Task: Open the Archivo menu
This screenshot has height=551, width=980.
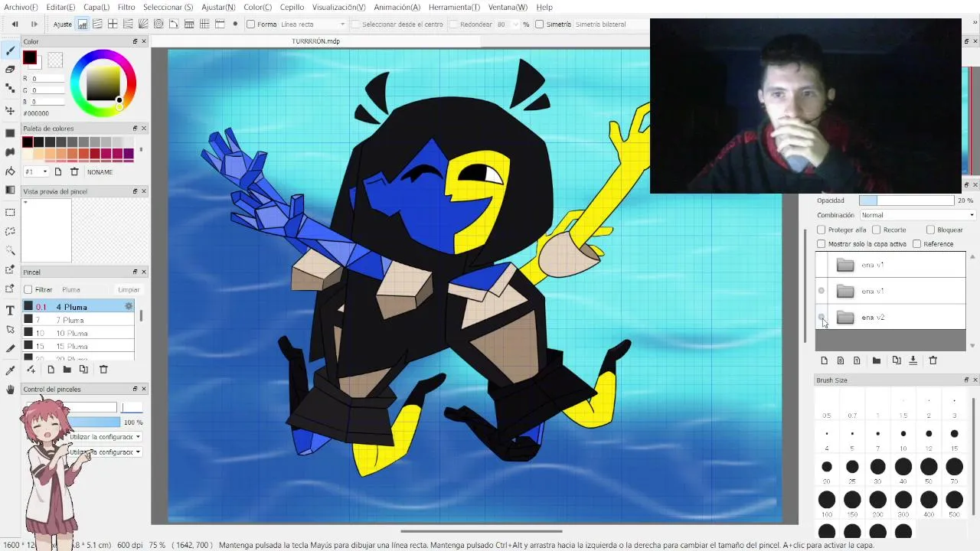Action: point(21,7)
